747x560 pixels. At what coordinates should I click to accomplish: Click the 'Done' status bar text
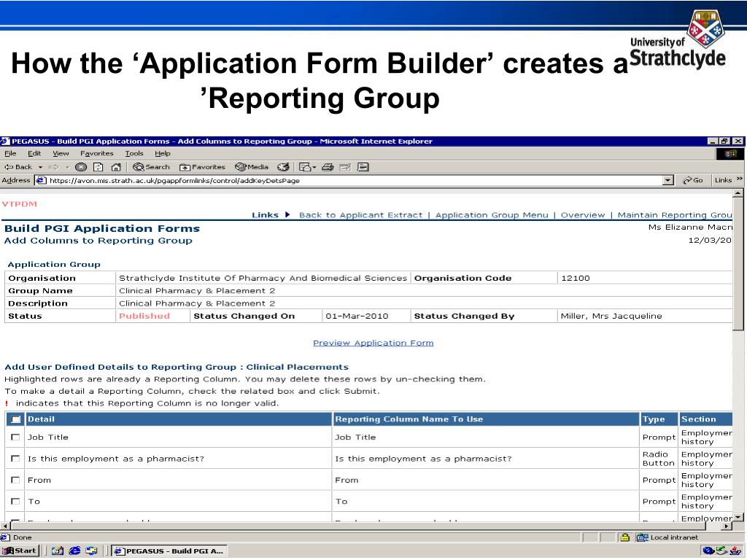click(23, 537)
